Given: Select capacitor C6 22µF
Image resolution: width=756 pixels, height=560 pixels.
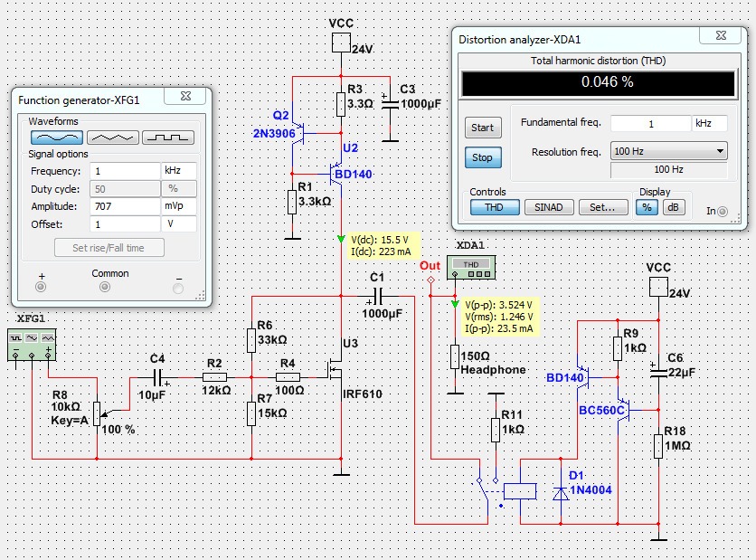Looking at the screenshot, I should click(x=658, y=370).
